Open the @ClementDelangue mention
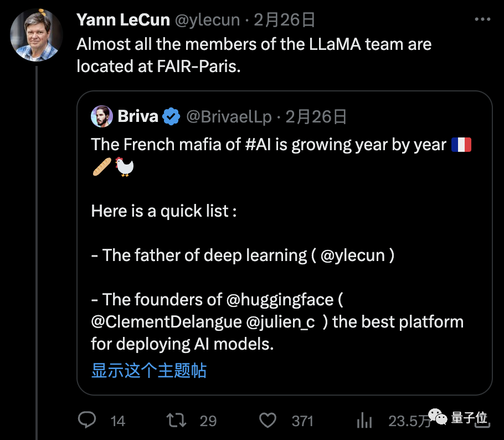The height and width of the screenshot is (440, 504). (x=163, y=322)
